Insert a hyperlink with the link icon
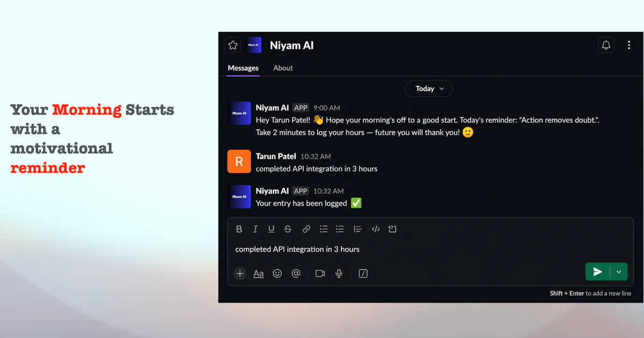644x338 pixels. point(306,229)
